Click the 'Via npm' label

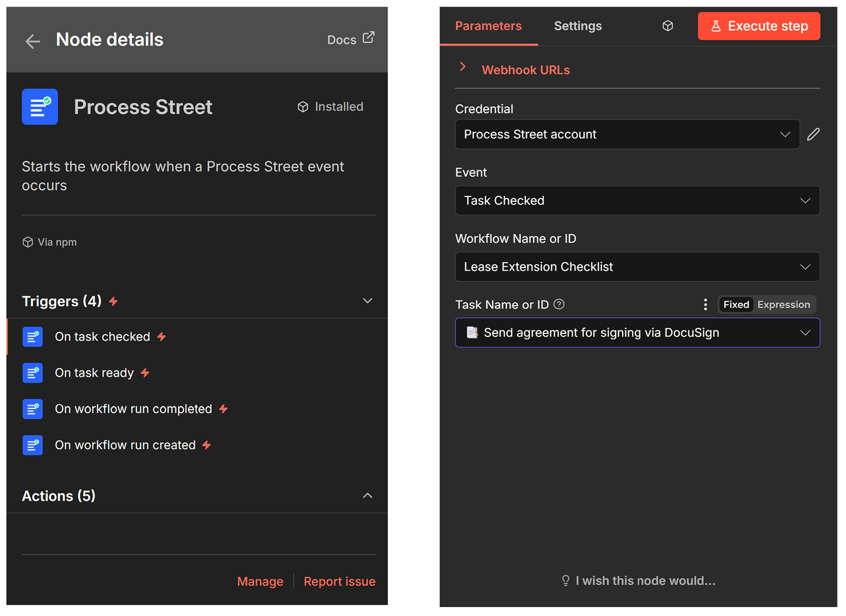coord(57,242)
